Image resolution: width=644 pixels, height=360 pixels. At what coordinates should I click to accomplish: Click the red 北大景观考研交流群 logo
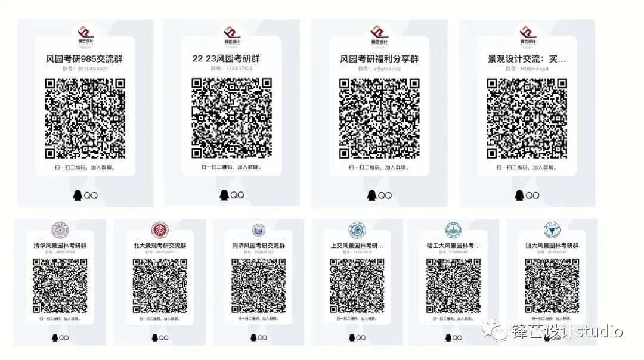coord(160,230)
